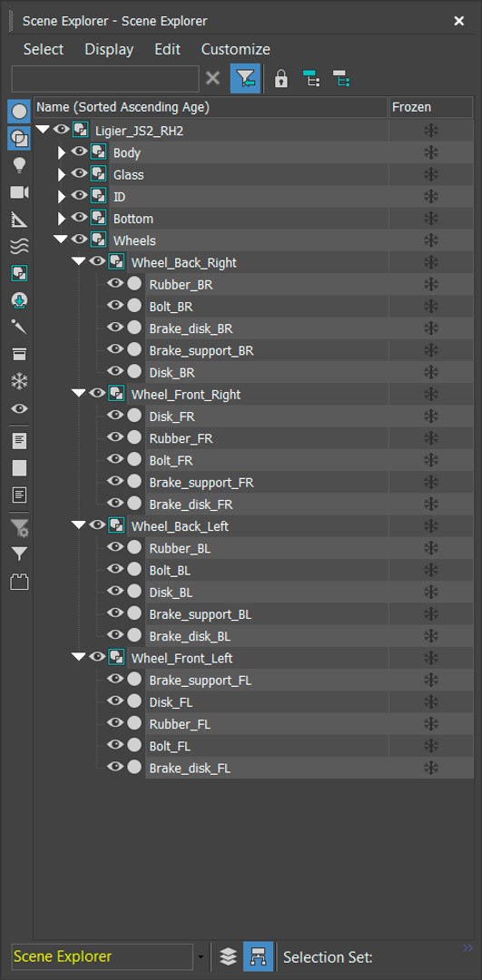Toggle visibility eye of Glass

pos(79,173)
